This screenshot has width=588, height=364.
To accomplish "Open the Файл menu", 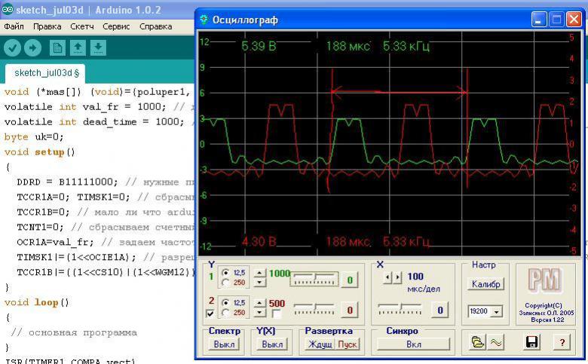I will 14,26.
